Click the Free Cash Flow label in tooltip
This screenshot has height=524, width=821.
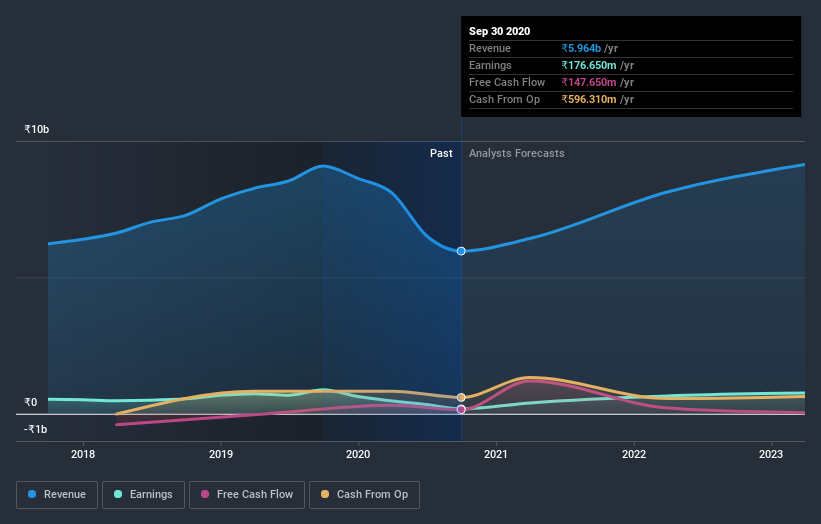[507, 82]
